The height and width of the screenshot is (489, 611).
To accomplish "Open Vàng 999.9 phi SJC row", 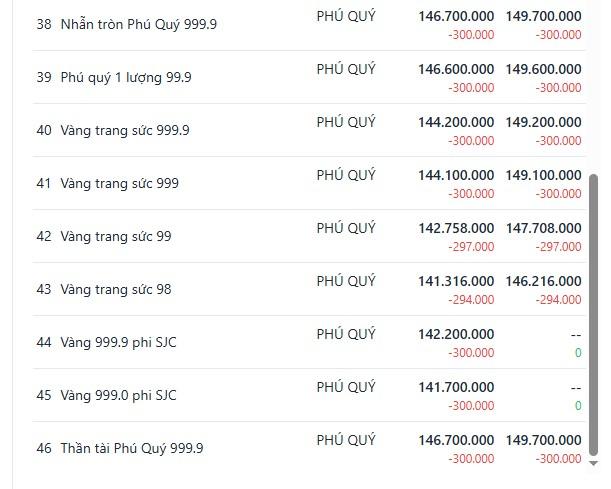I will (309, 342).
